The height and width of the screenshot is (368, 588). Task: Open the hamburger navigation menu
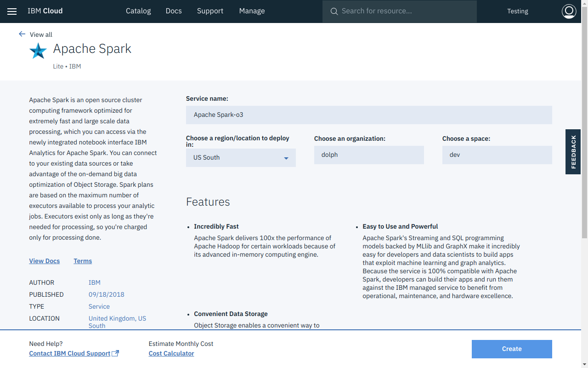12,11
